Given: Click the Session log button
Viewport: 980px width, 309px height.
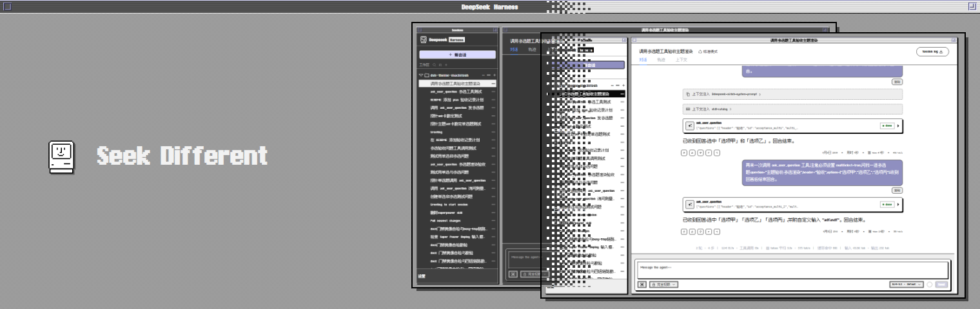Looking at the screenshot, I should 933,51.
